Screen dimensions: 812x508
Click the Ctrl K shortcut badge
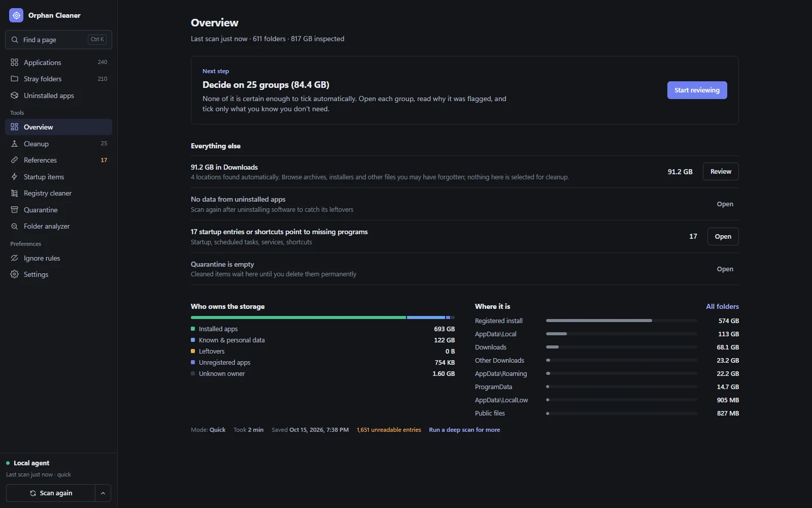[97, 39]
